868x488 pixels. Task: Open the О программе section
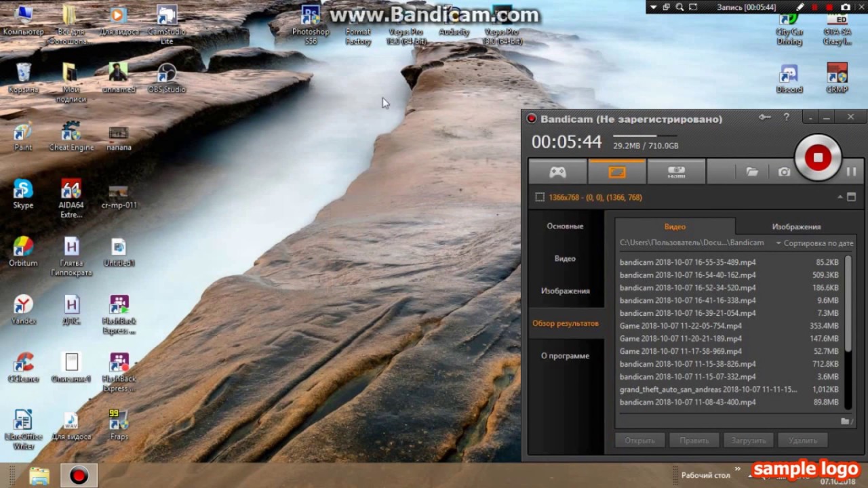566,356
